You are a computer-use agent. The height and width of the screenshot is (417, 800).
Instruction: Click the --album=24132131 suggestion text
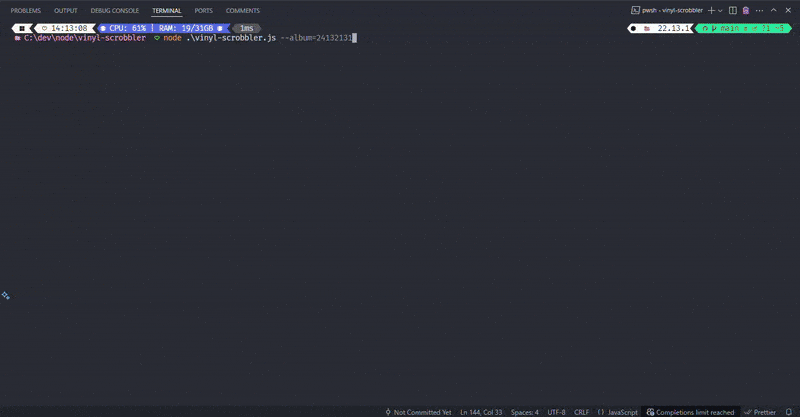pos(316,38)
